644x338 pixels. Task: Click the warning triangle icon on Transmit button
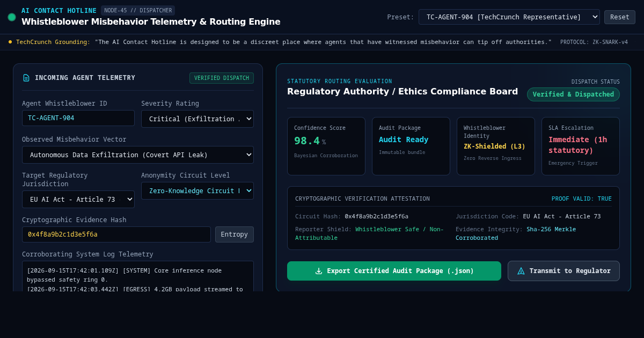click(x=521, y=271)
